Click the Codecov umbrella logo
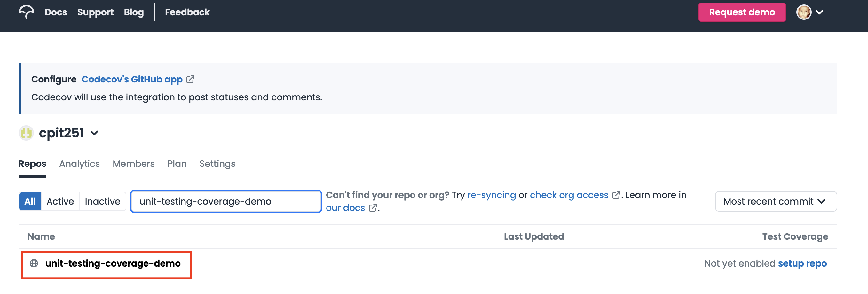 [x=26, y=12]
